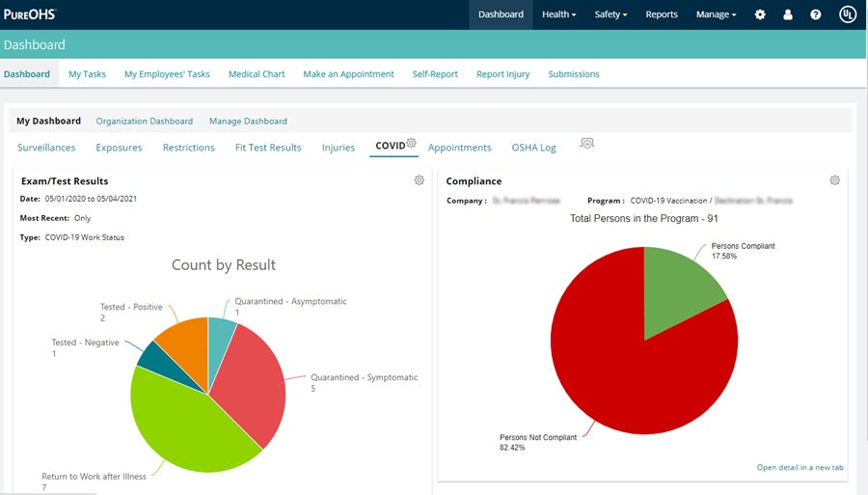Image resolution: width=868 pixels, height=495 pixels.
Task: Click the 'Persons Not Compliant' label
Action: [x=538, y=437]
